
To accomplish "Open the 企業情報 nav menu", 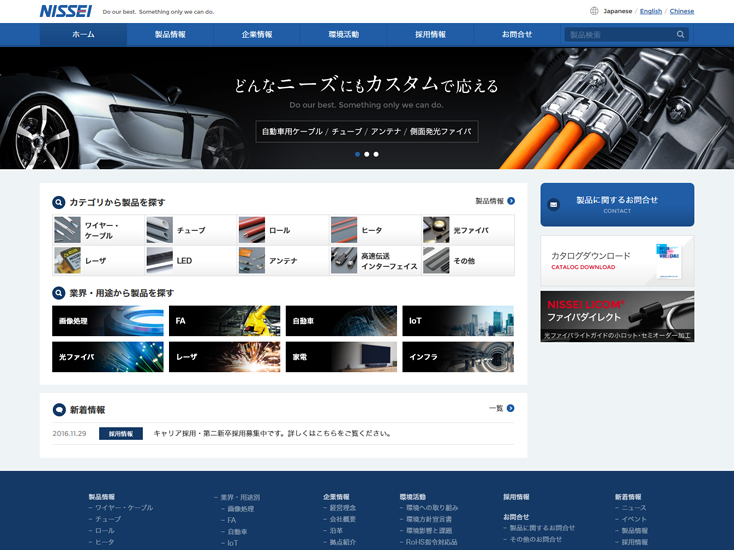I will coord(257,35).
